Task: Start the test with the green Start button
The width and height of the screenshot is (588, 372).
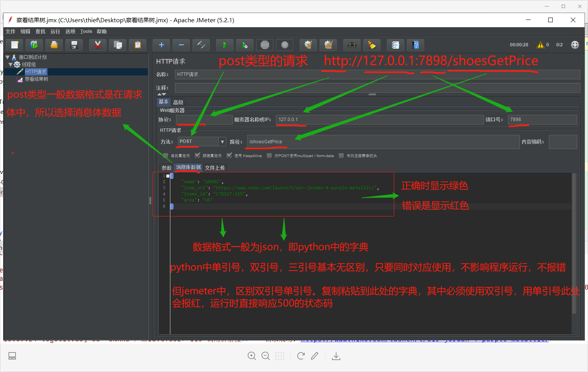Action: 225,45
